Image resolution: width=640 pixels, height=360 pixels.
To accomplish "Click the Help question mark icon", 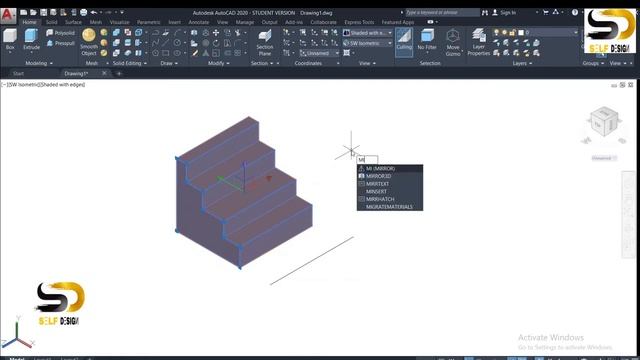I will click(x=575, y=13).
